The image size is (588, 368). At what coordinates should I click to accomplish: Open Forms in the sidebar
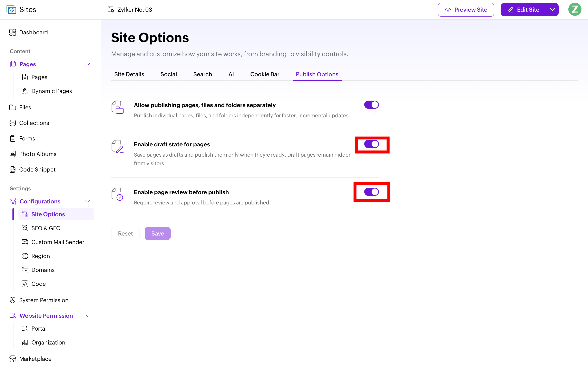22,138
